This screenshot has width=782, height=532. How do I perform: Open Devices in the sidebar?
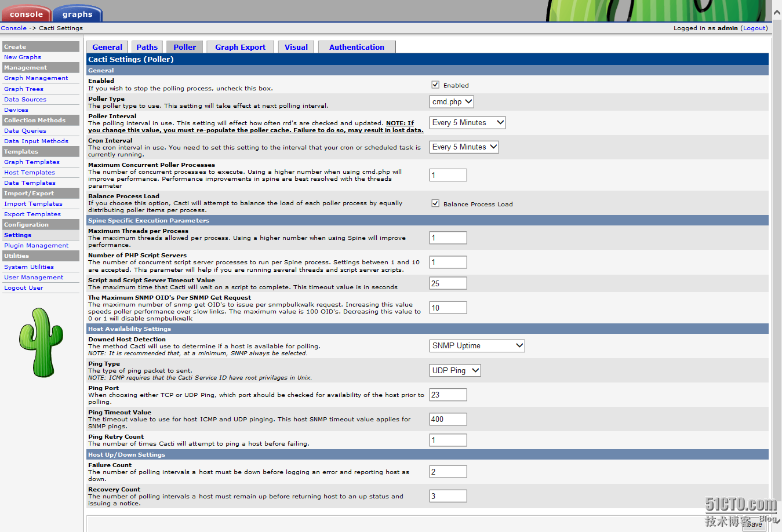(x=16, y=110)
